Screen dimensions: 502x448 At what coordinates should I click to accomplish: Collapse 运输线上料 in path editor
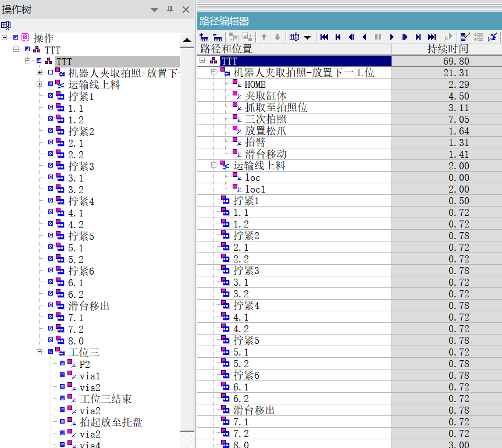(213, 165)
